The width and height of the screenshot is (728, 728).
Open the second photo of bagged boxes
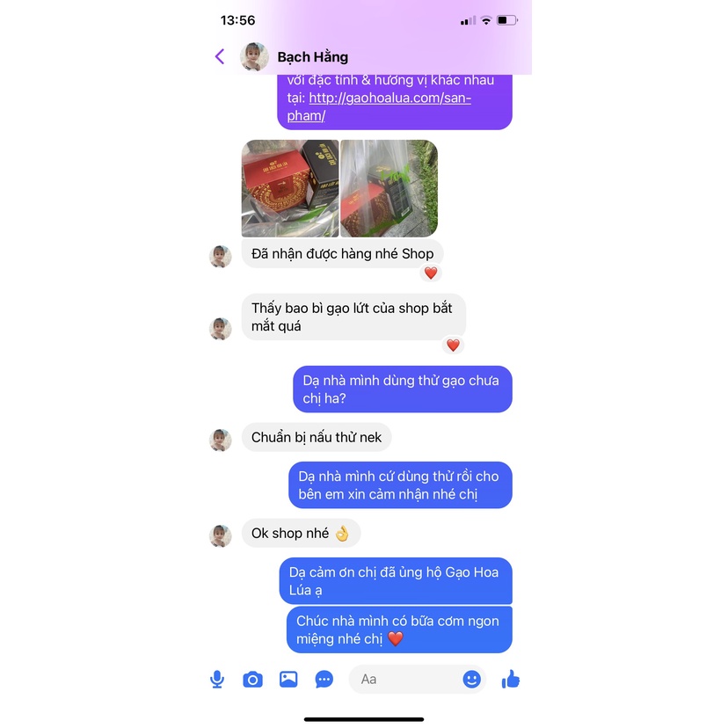(x=389, y=188)
